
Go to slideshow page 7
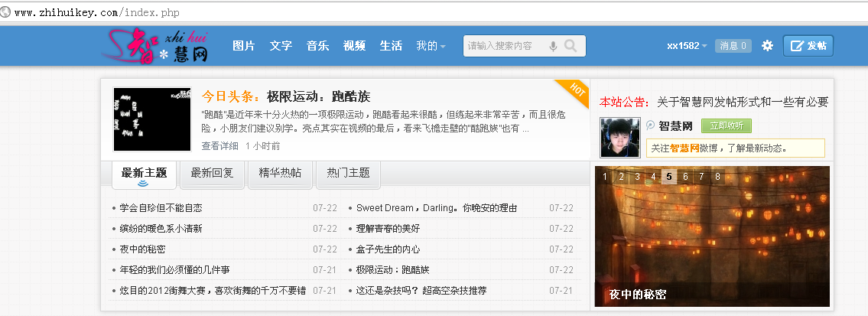coord(701,177)
